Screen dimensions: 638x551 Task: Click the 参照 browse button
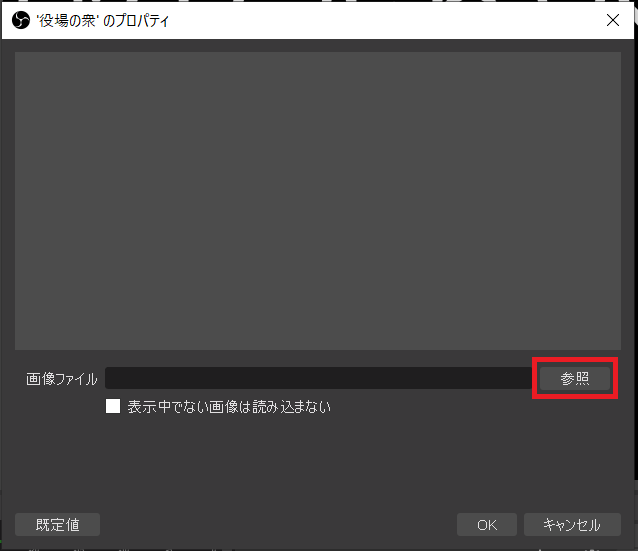[575, 378]
